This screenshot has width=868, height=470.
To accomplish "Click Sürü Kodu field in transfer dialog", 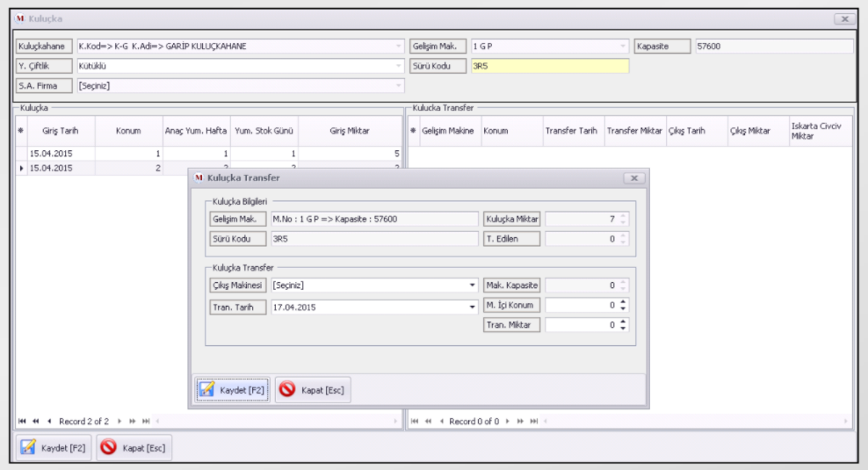I will click(374, 239).
